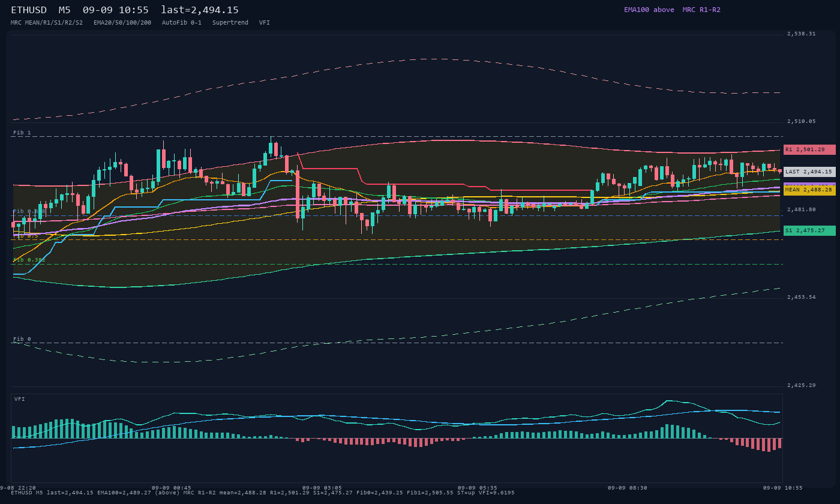Click the grey LAST 2,494.15 price tag
The width and height of the screenshot is (840, 504).
809,172
